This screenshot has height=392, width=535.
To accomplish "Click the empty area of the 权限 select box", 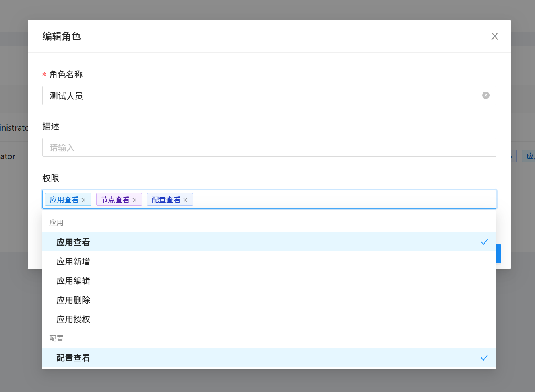I will (342, 199).
